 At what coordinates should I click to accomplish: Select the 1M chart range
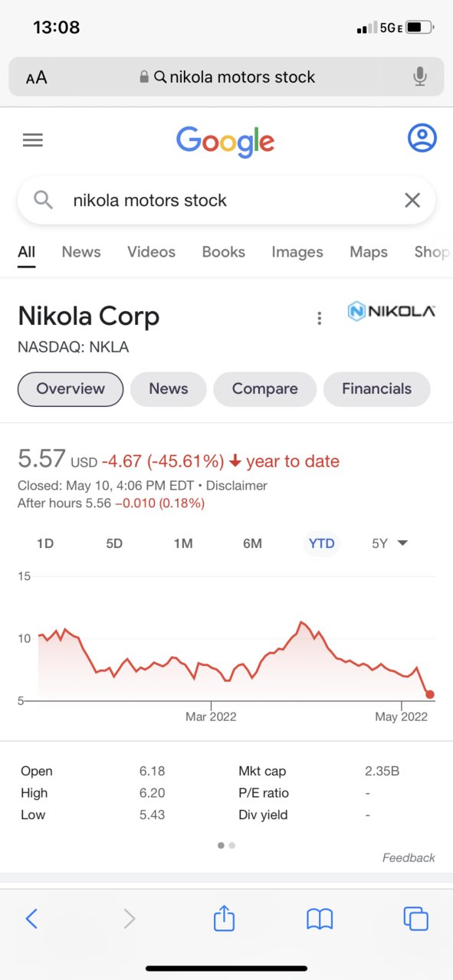click(x=183, y=543)
